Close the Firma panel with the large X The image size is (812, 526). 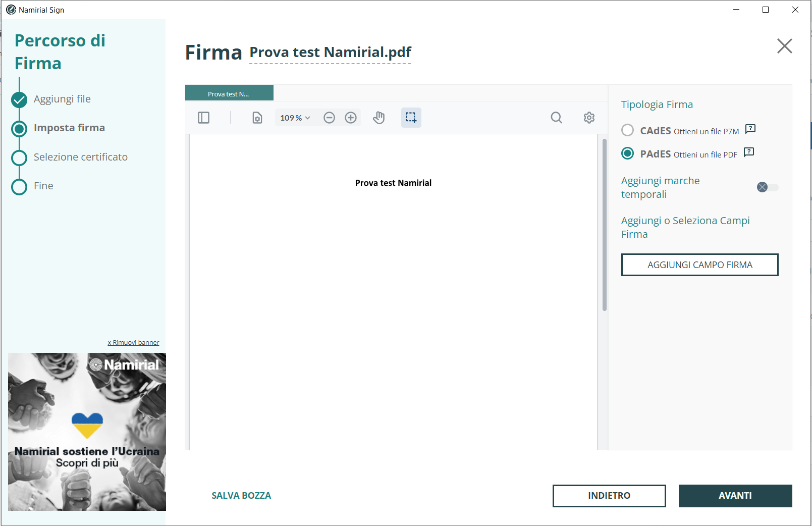[x=785, y=46]
